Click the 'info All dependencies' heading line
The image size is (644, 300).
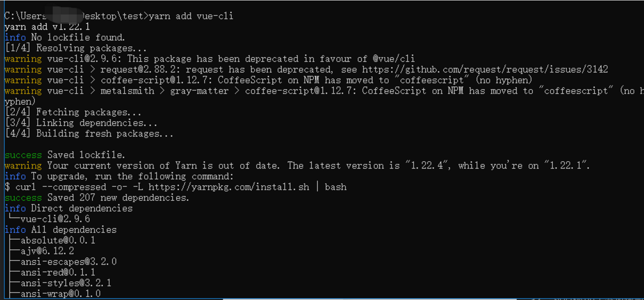[61, 230]
